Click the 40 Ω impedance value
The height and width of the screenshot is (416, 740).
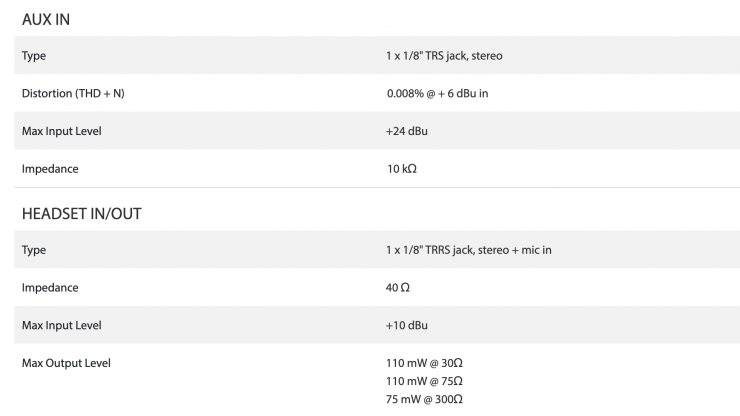(x=398, y=288)
